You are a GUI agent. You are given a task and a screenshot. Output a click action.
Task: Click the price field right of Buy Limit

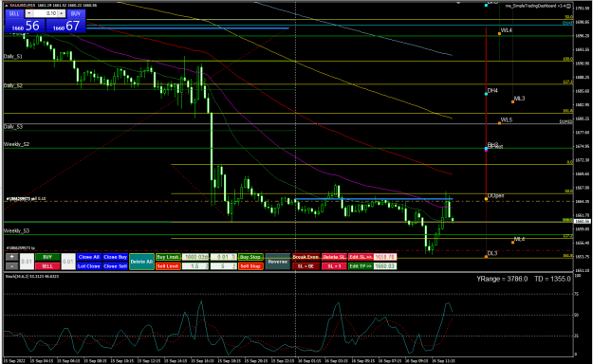click(195, 257)
